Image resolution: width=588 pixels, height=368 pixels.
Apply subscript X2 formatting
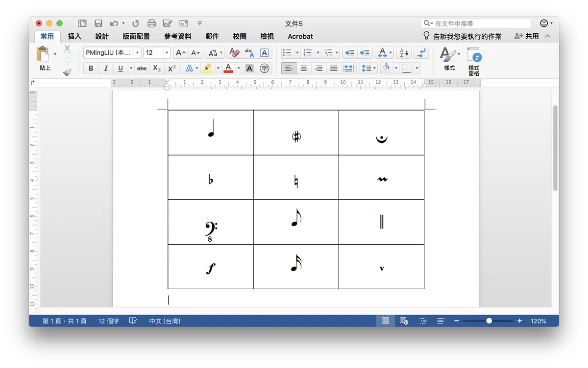[x=157, y=69]
